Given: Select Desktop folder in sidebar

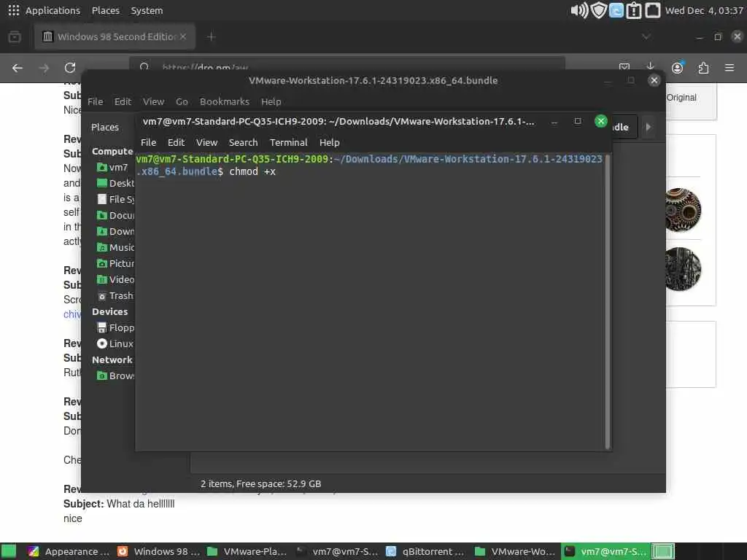Looking at the screenshot, I should click(115, 183).
